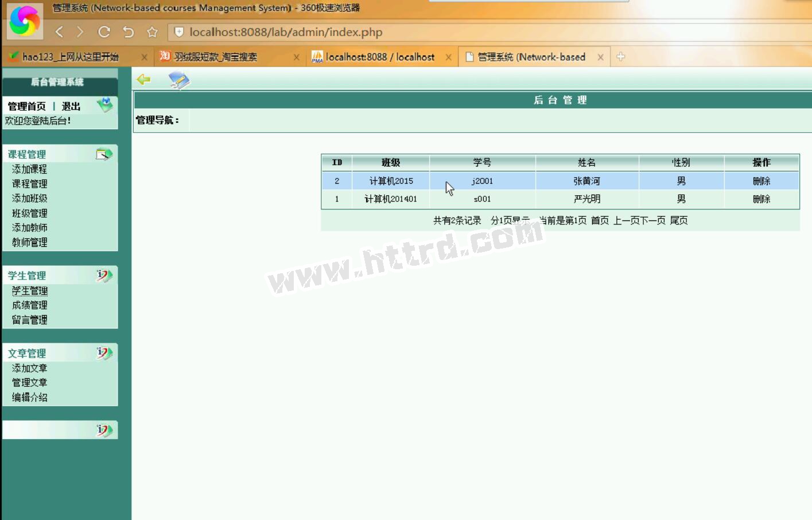Switch to the hao123_上网从这里开始 tab
The height and width of the screenshot is (520, 812).
click(71, 57)
